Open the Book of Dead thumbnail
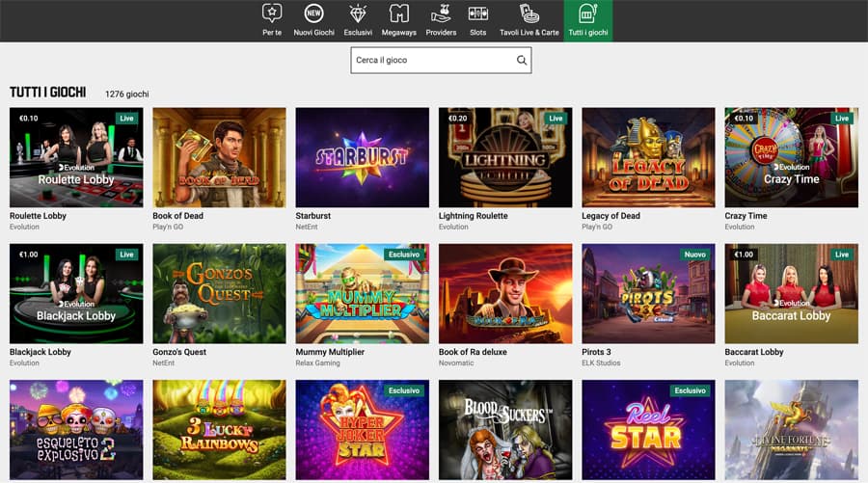The image size is (868, 483). [219, 158]
